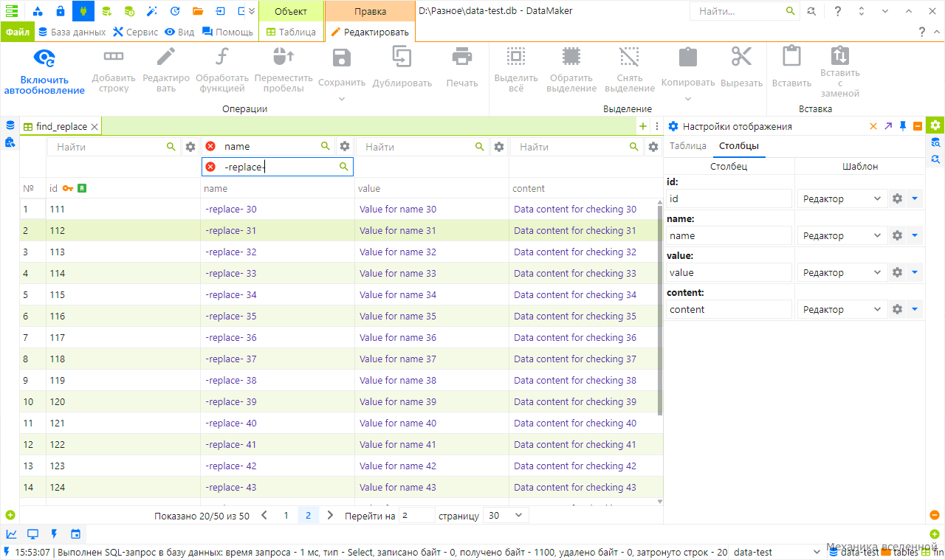
Task: Open template gear for value column
Action: tap(897, 272)
